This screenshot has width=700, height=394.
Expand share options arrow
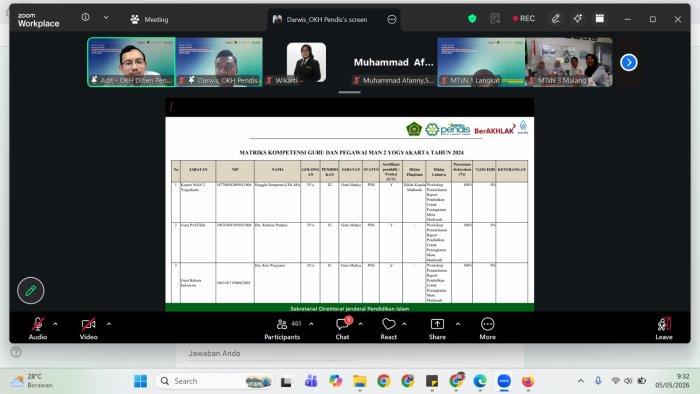(x=458, y=324)
